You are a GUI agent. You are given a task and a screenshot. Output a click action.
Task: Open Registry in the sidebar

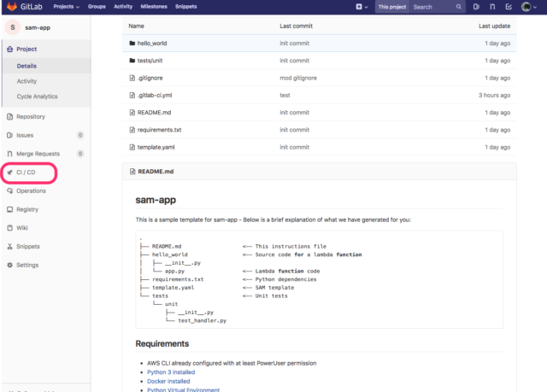(27, 209)
